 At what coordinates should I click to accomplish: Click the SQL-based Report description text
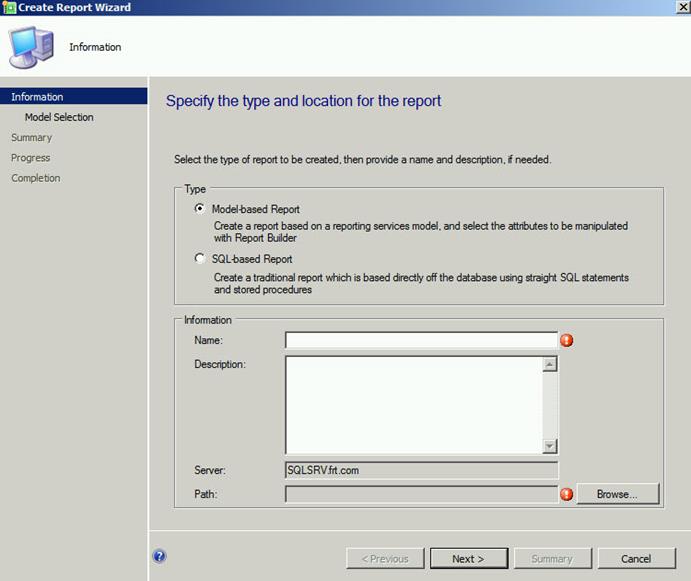421,283
